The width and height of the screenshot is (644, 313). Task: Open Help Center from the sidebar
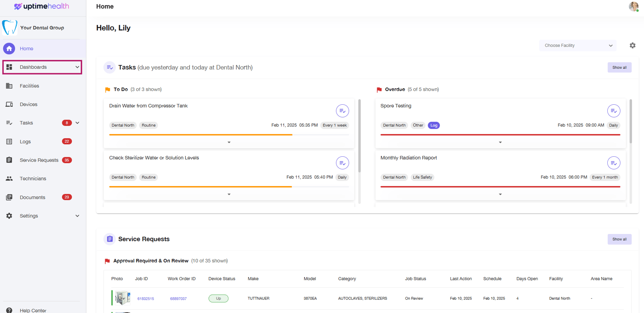pos(33,310)
